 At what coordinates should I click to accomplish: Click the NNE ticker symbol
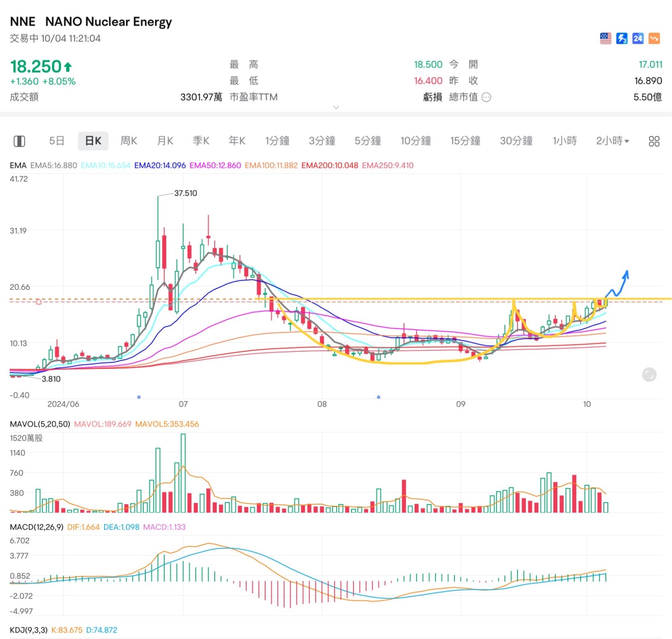pos(23,22)
